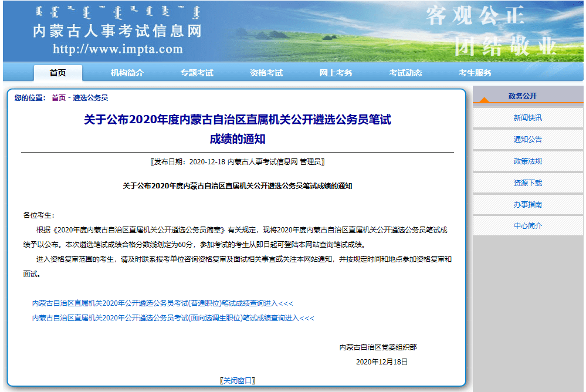Screen dimensions: 586x392
Task: Open the 机构简介 menu item
Action: click(127, 73)
